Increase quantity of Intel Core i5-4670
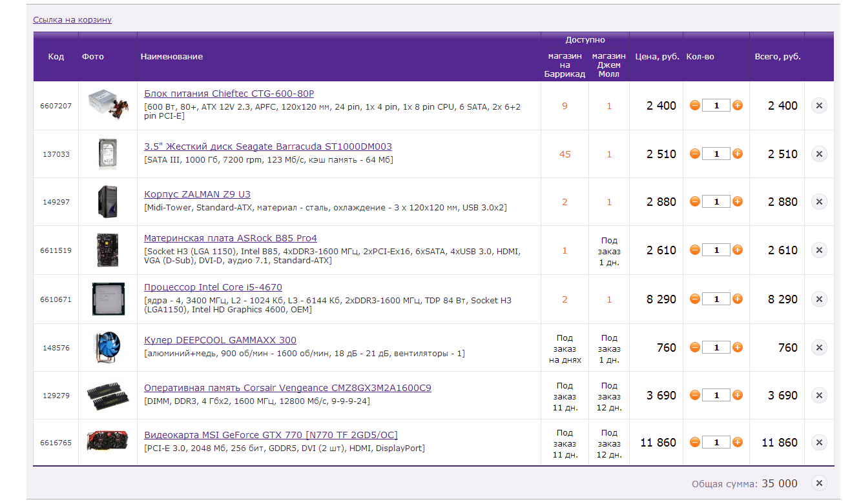861x504 pixels. point(738,299)
